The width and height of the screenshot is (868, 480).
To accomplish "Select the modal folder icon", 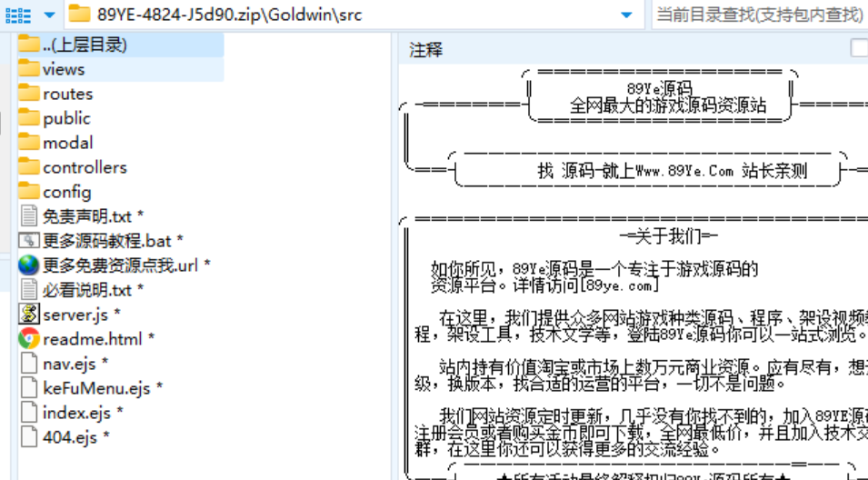I will coord(29,143).
